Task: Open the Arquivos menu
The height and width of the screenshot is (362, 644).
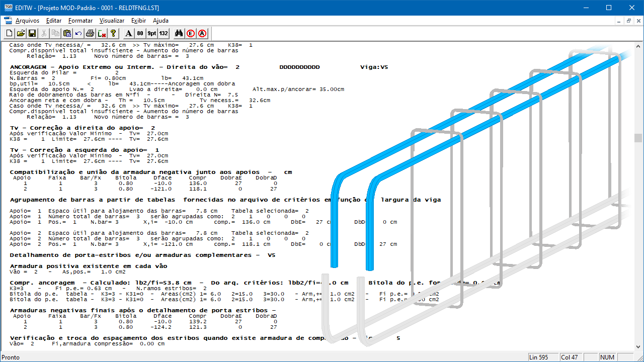Action: pos(27,21)
